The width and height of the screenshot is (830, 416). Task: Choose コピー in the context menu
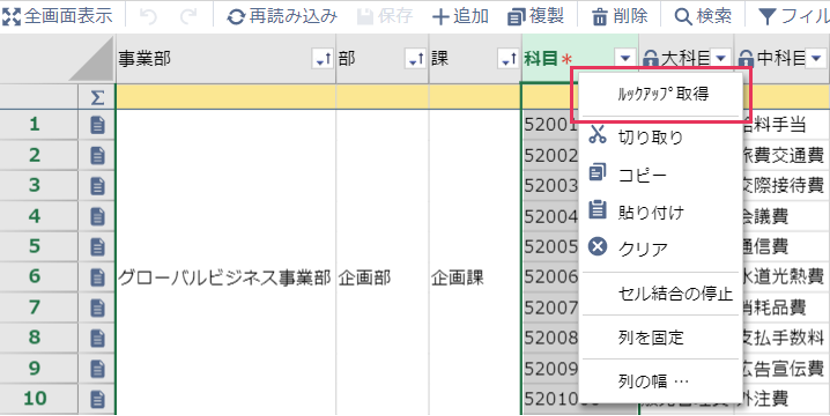643,174
